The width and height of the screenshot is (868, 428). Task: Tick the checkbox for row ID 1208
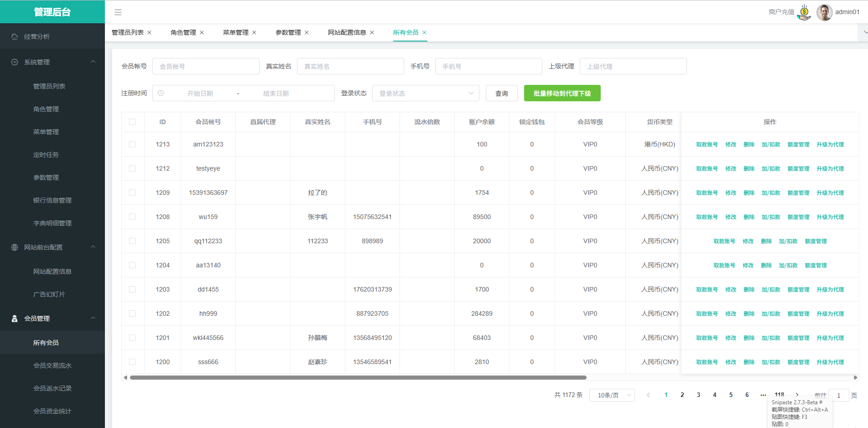click(132, 217)
